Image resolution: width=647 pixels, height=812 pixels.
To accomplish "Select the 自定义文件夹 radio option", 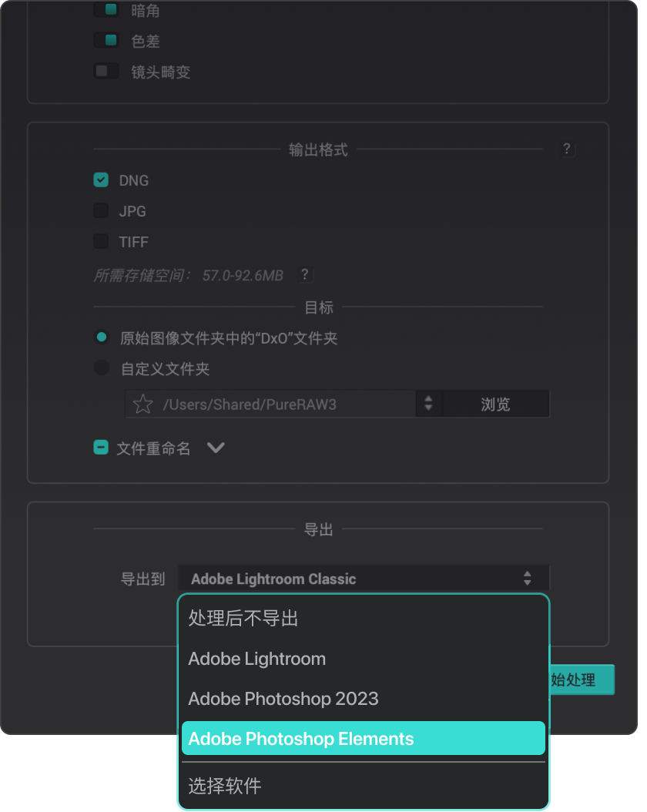I will click(102, 368).
